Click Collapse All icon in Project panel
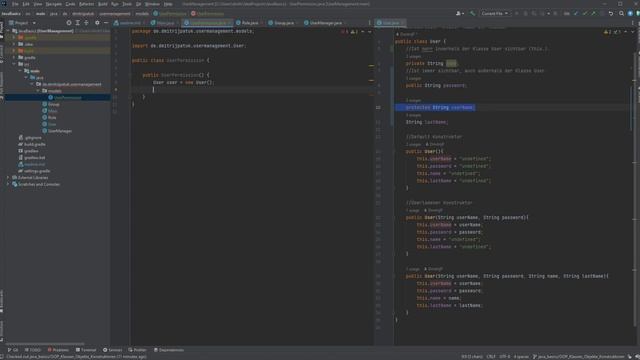Image resolution: width=640 pixels, height=360 pixels. [86, 23]
